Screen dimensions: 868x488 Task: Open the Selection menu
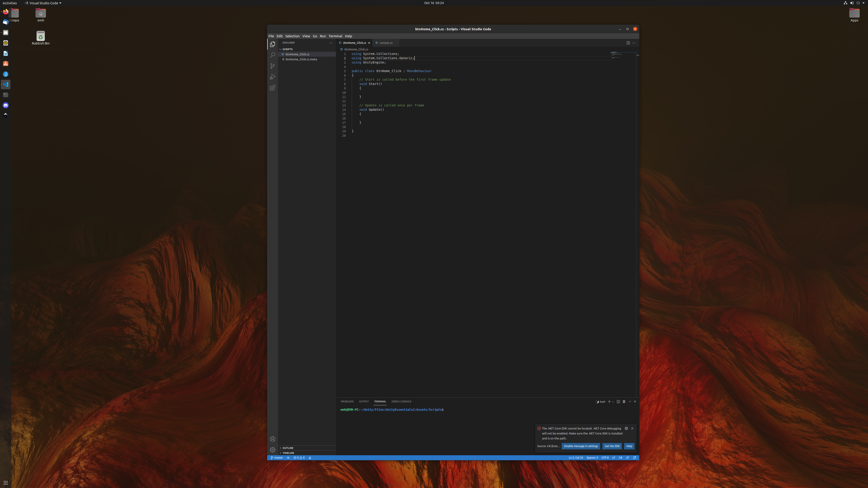coord(292,36)
